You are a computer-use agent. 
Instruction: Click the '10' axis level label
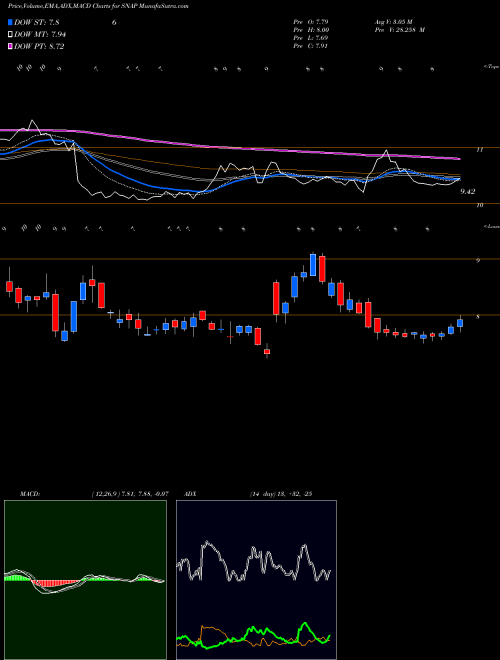(x=479, y=205)
